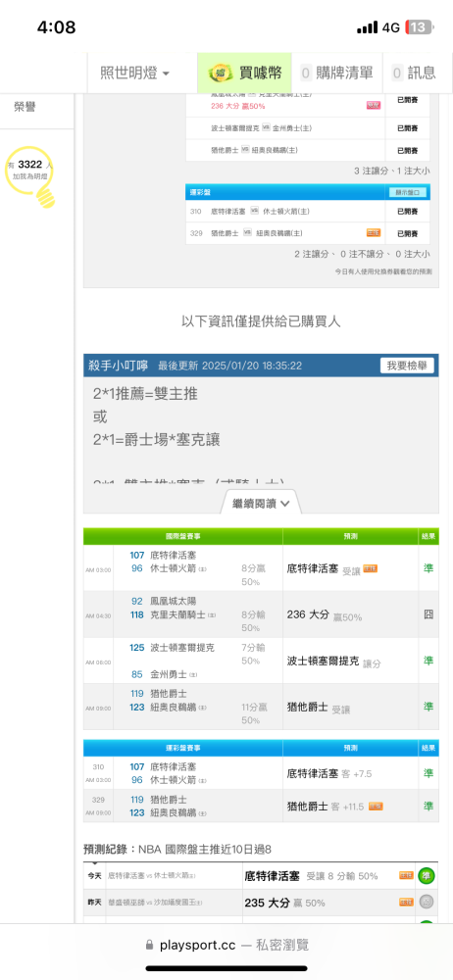
Task: Tap the 買噱幣 coin purchase tab
Action: pyautogui.click(x=245, y=73)
